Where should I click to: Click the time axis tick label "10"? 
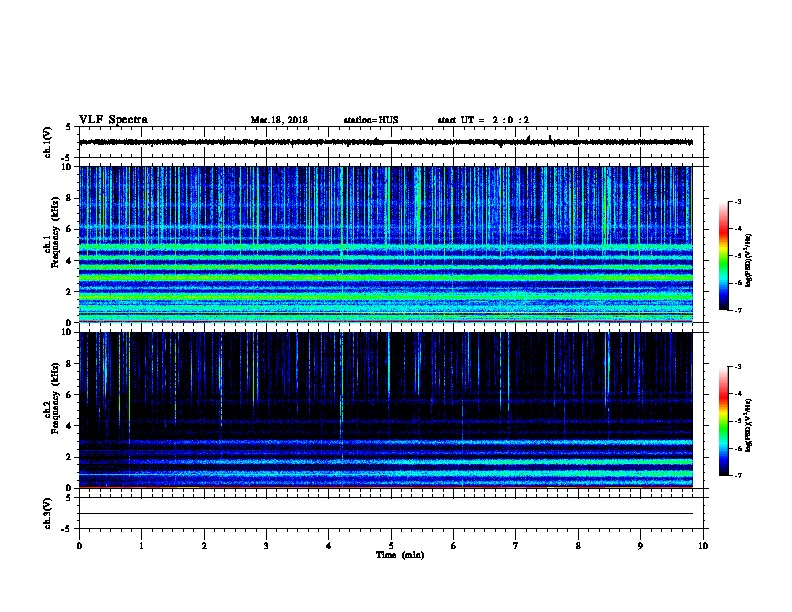click(x=703, y=545)
